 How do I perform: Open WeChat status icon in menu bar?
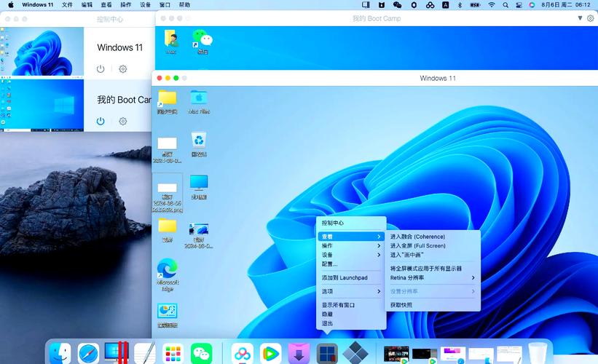tap(398, 5)
